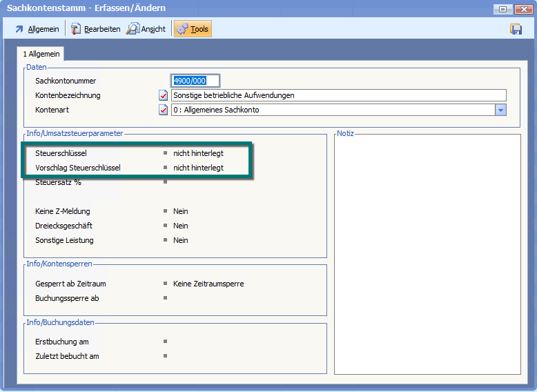Click the save diskette icon
Screen dimensions: 537x392
[x=516, y=29]
